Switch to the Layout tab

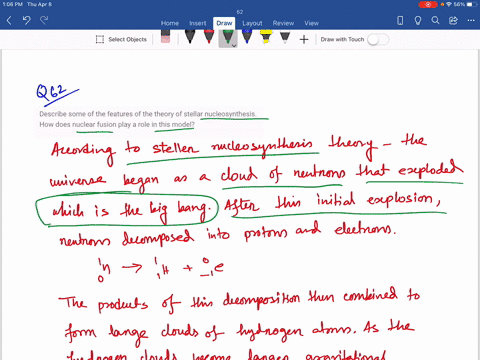pyautogui.click(x=252, y=23)
